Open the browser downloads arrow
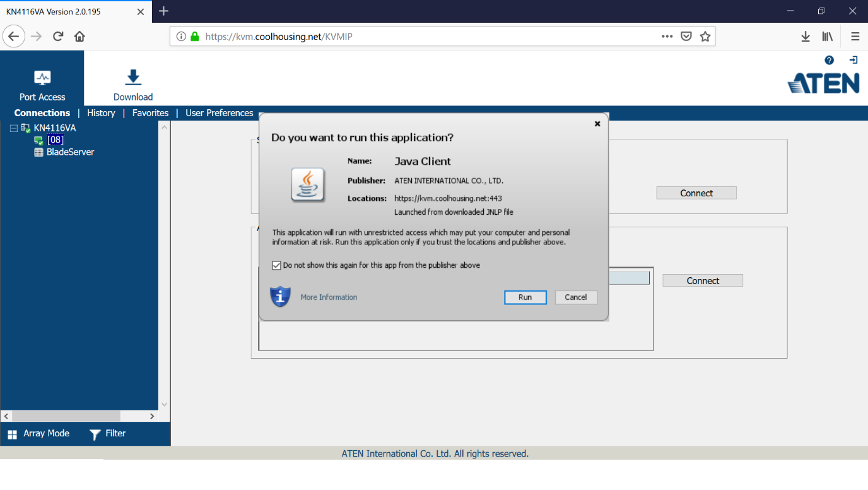 point(806,37)
